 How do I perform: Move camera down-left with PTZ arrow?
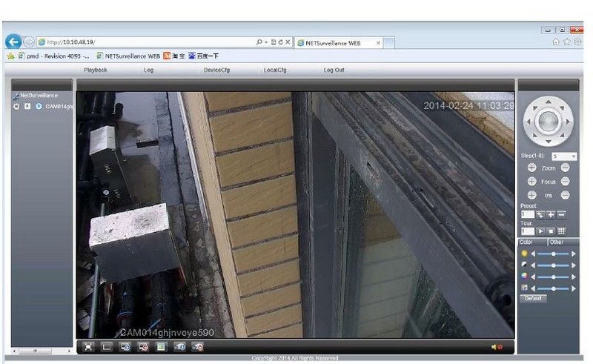point(534,135)
